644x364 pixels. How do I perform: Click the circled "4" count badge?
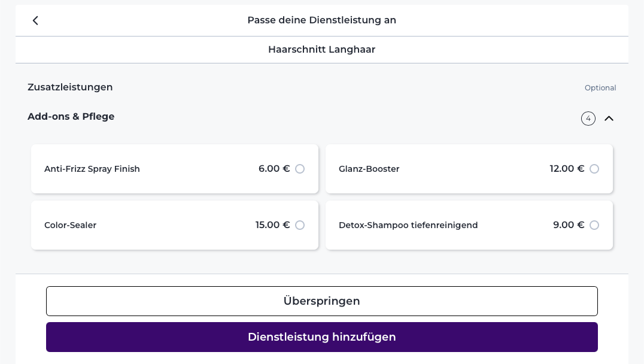tap(588, 119)
